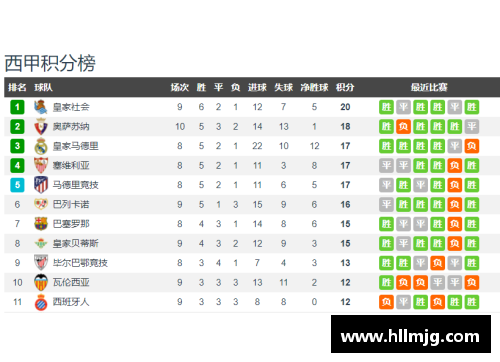Open the Atlético Madrid crest icon
Screen dimensions: 500x362
coord(41,185)
